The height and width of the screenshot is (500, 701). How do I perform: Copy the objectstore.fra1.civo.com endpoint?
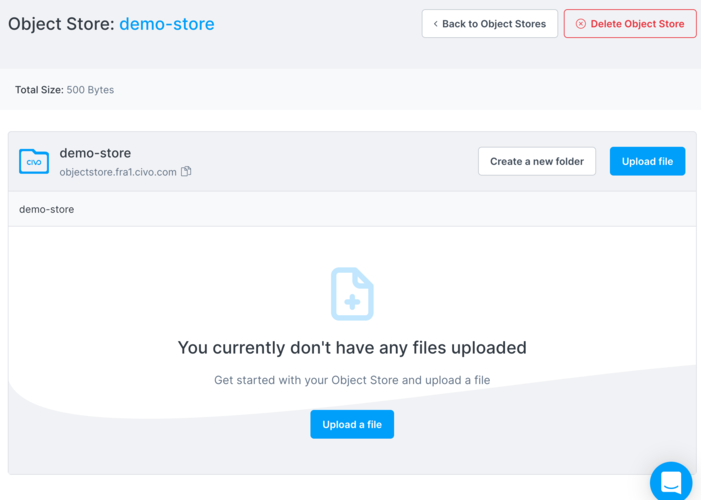point(186,172)
